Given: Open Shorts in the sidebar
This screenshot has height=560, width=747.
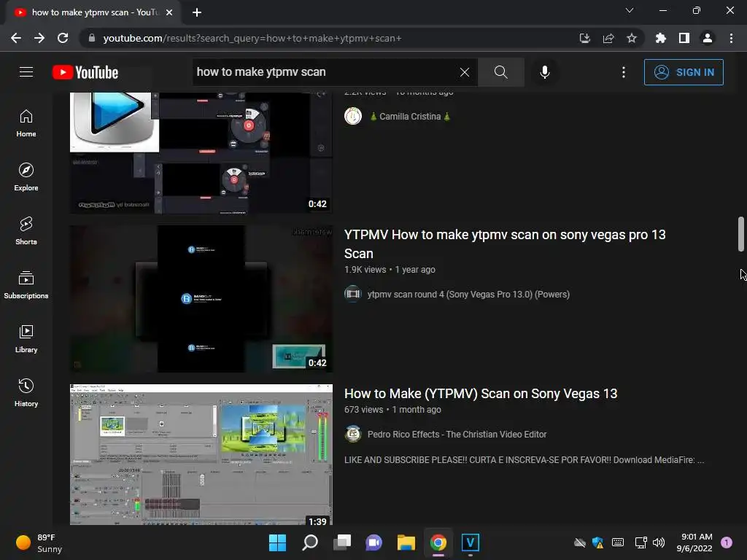Looking at the screenshot, I should (x=26, y=231).
